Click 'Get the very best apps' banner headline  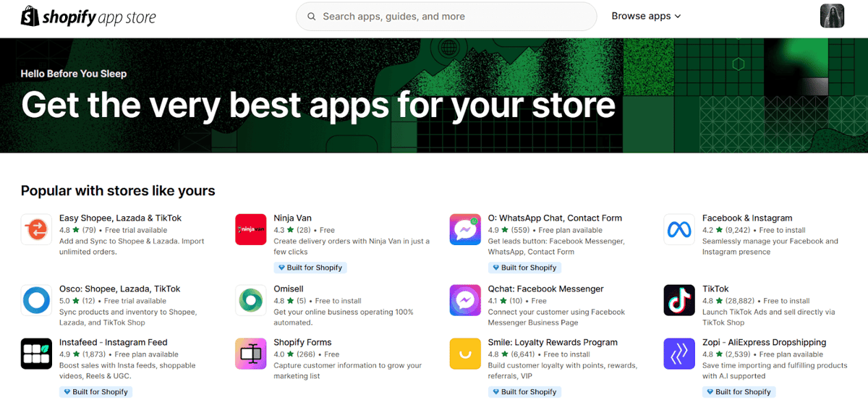pos(318,104)
